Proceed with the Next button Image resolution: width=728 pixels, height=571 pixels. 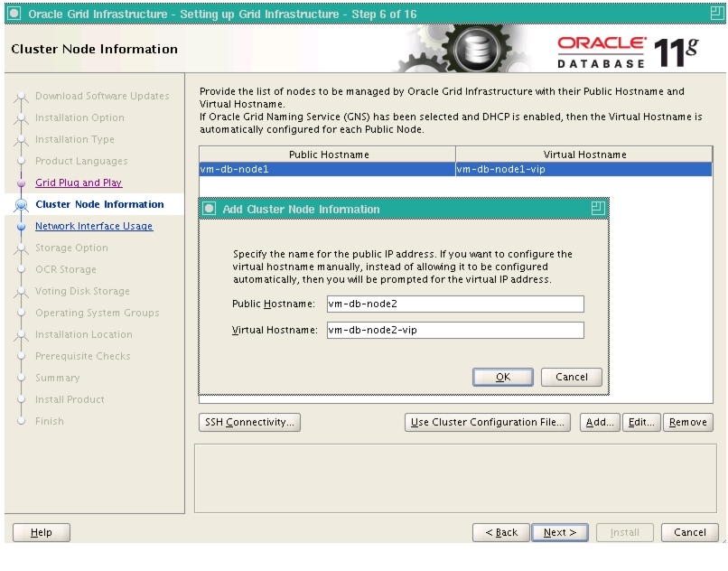click(559, 532)
